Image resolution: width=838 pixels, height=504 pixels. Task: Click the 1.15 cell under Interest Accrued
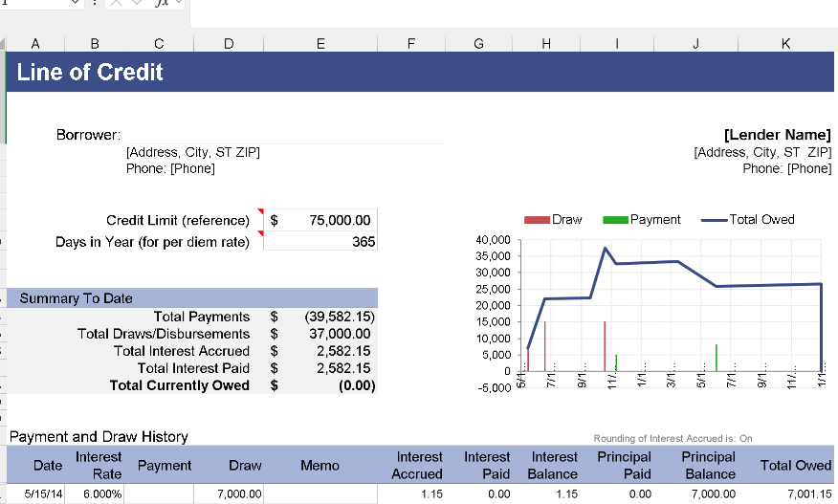411,493
